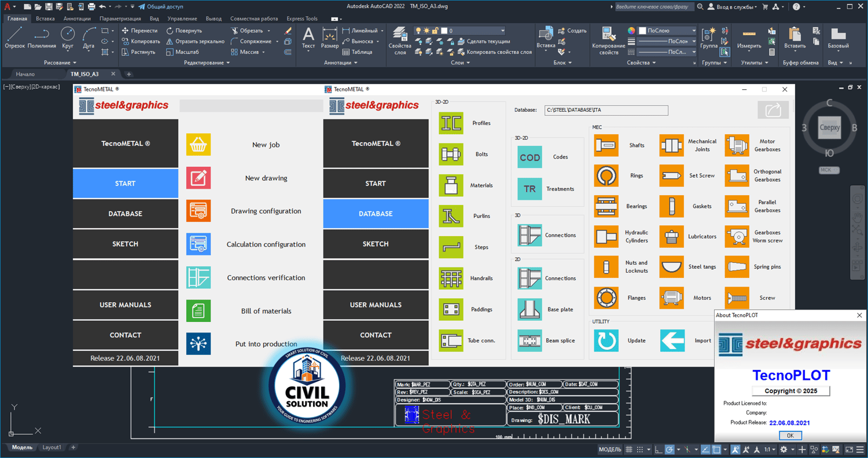The width and height of the screenshot is (868, 458).
Task: Open the Tube conn. database icon
Action: click(x=451, y=340)
